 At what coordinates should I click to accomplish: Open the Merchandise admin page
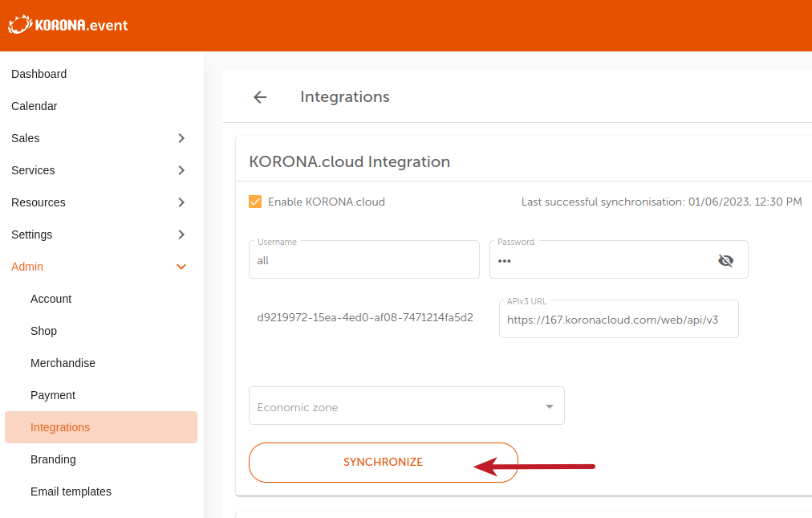(x=63, y=363)
